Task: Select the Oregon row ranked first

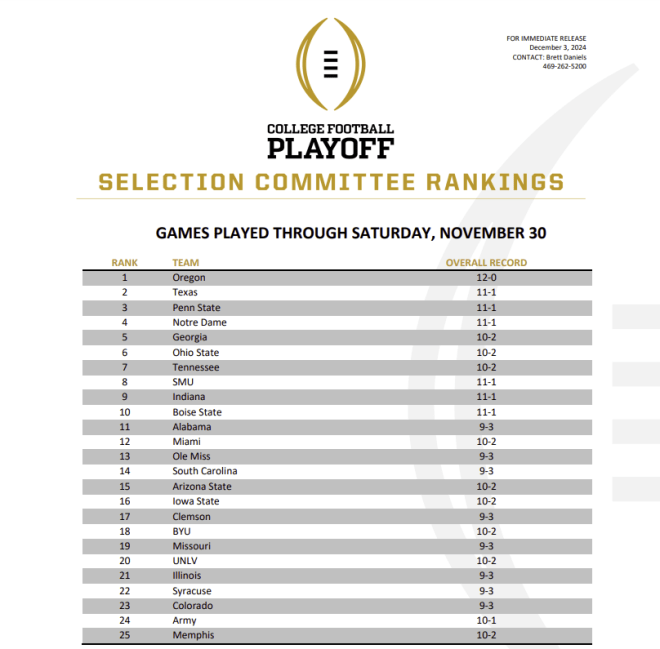Action: coord(337,278)
